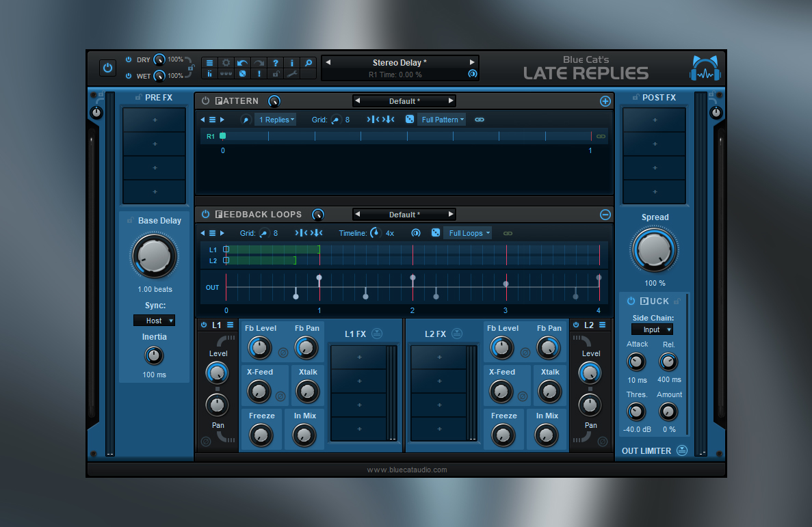
Task: Add plugin in first L2 FX slot
Action: tap(439, 357)
